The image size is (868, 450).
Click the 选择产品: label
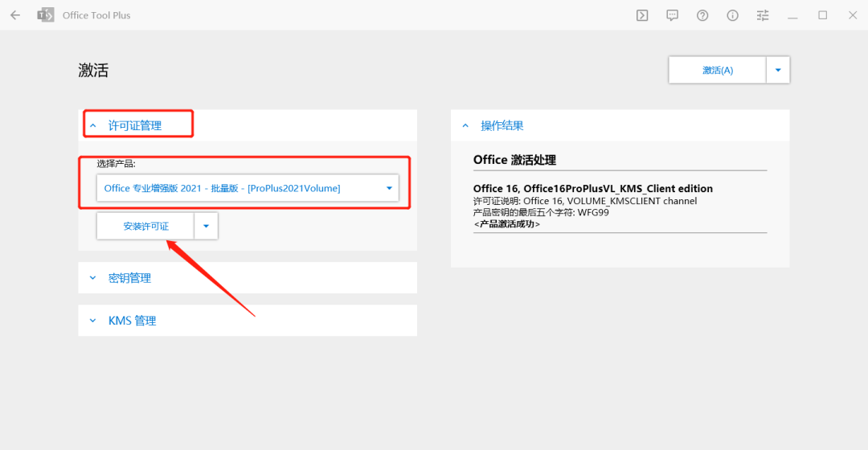pos(117,164)
